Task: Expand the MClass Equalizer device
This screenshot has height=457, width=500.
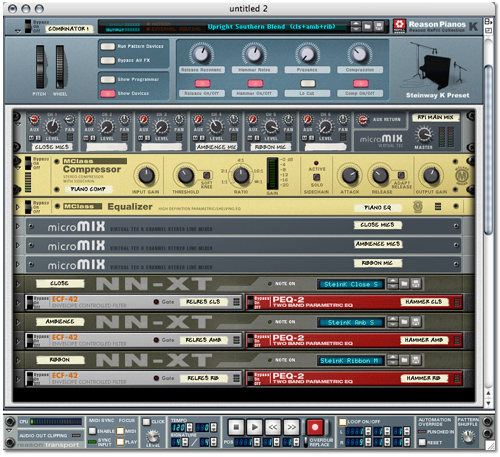Action: [18, 207]
